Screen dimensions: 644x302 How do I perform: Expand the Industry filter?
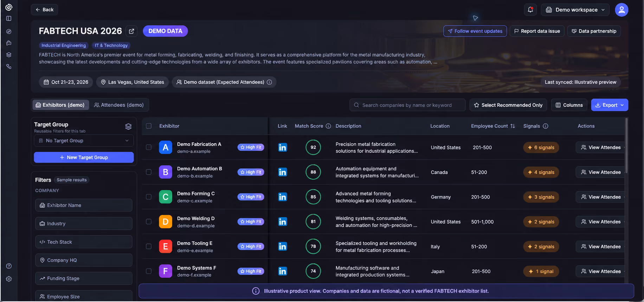click(84, 224)
